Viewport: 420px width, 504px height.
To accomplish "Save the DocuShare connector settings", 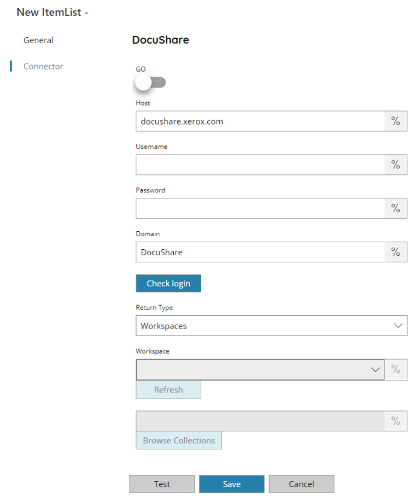I will pyautogui.click(x=231, y=484).
